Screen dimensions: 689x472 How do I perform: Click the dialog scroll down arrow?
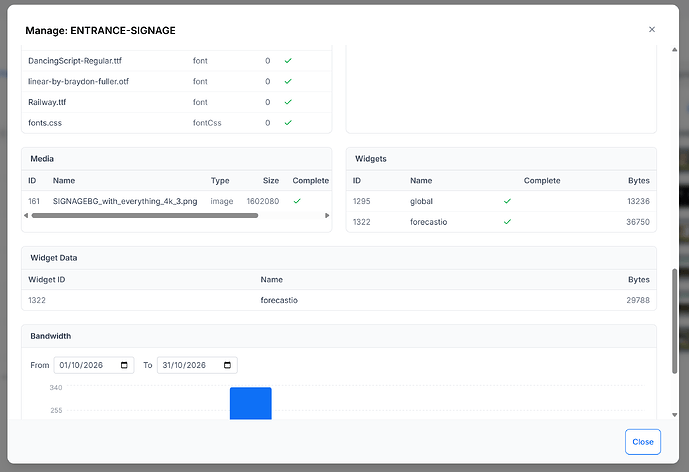(x=674, y=414)
